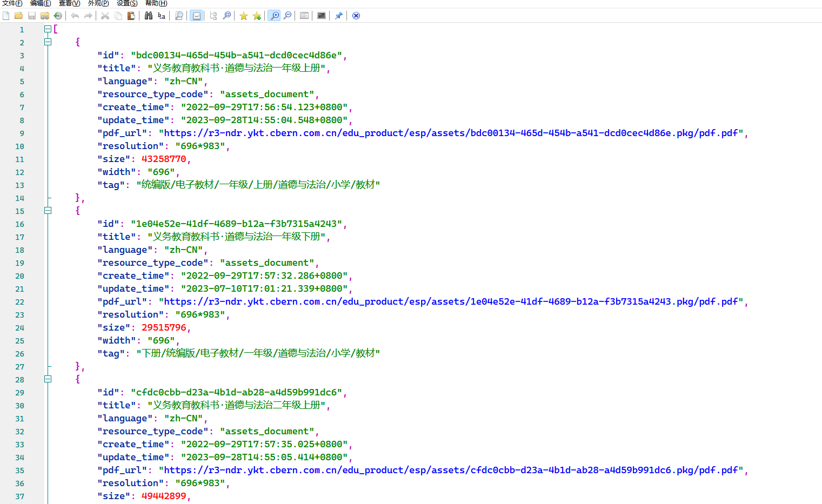Click line number 37 in the margin

pyautogui.click(x=19, y=496)
